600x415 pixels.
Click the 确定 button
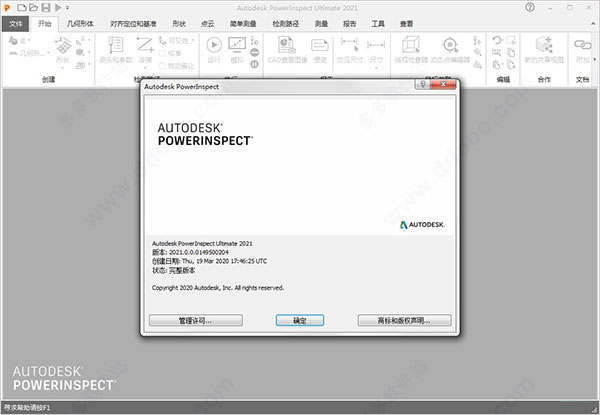coord(300,321)
